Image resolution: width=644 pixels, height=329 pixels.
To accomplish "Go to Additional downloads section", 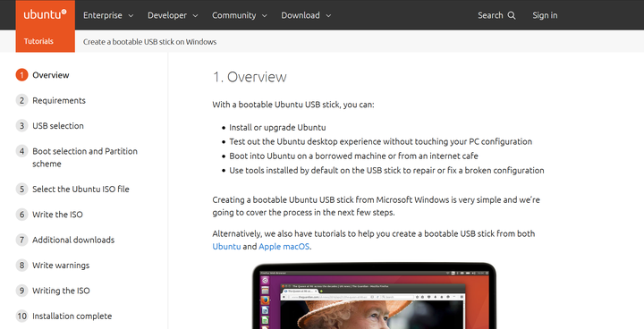I will pyautogui.click(x=73, y=240).
